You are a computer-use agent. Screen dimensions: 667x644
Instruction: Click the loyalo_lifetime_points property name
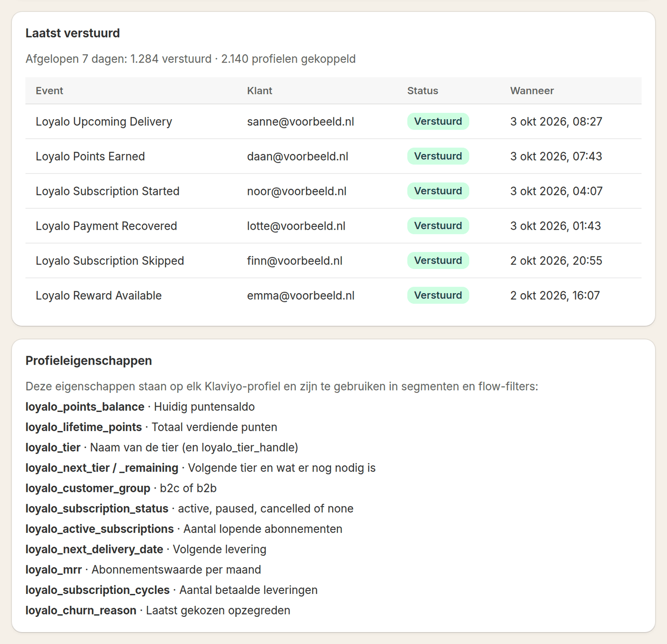point(84,427)
